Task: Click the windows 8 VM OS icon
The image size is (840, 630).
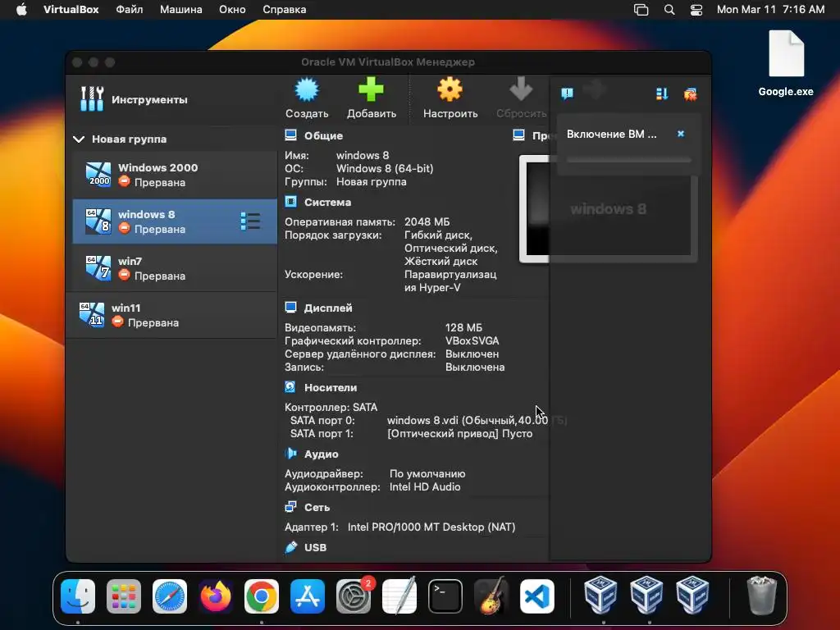Action: (x=98, y=221)
